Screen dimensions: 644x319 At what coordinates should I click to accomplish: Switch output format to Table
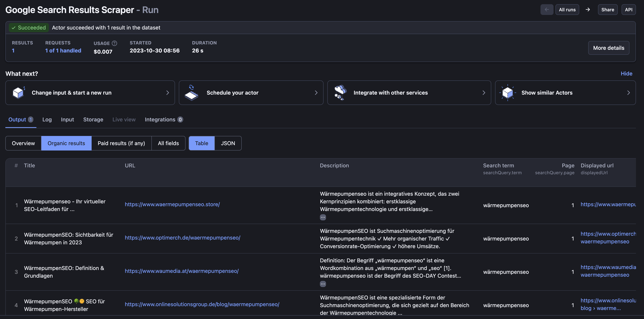(201, 143)
